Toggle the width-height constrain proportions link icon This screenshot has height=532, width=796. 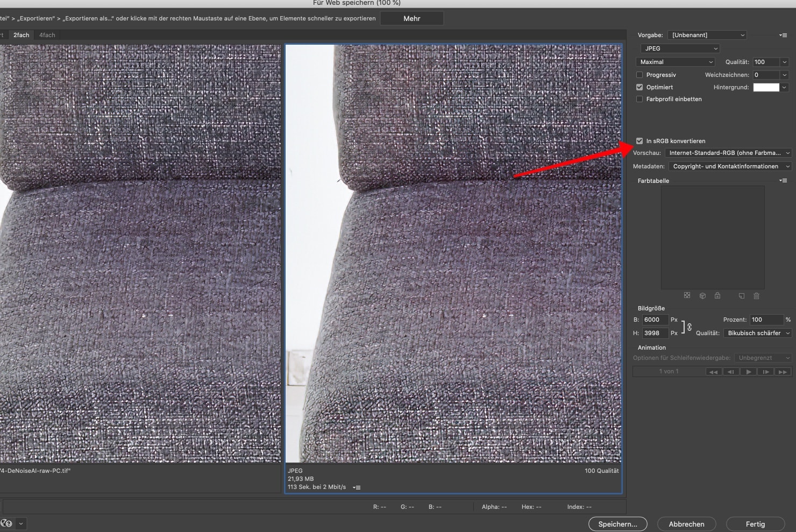click(x=689, y=327)
